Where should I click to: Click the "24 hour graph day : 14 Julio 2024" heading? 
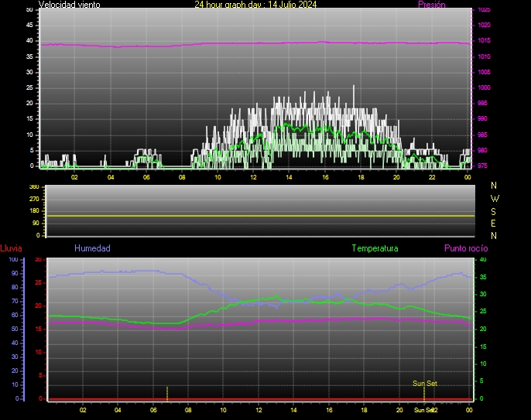255,5
